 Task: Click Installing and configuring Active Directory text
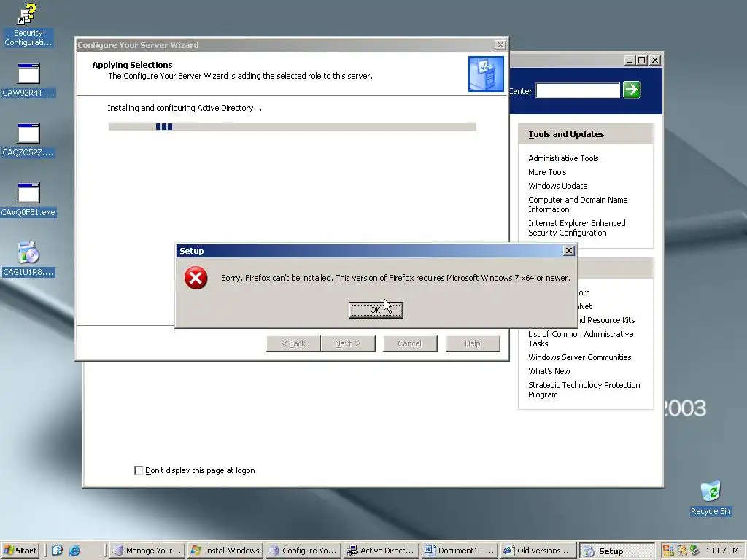coord(185,108)
